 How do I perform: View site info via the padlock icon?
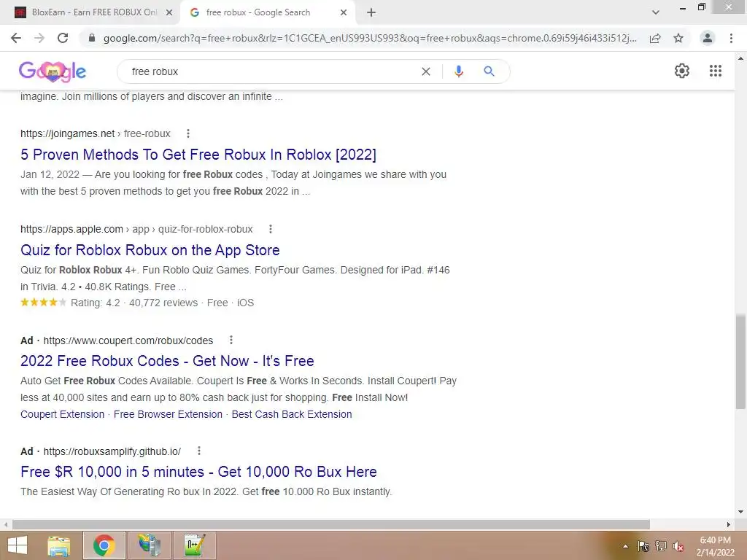click(92, 38)
